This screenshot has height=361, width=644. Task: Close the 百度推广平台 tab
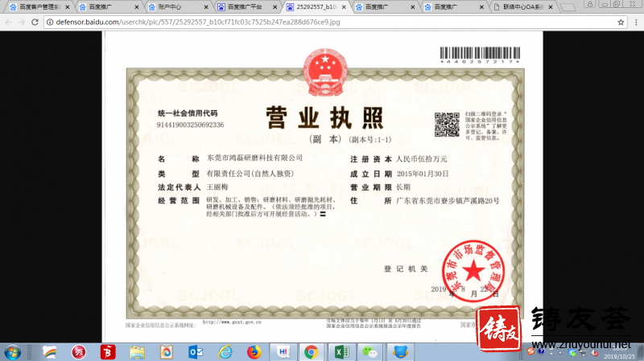click(x=275, y=7)
